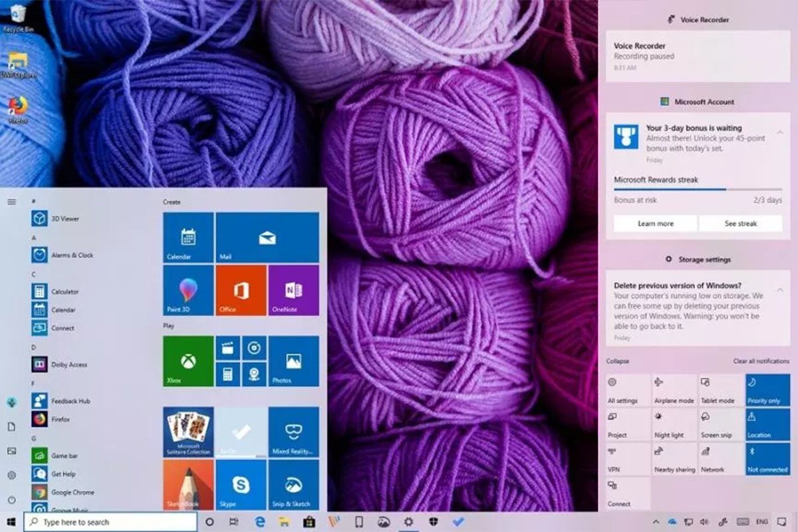Click the See streak button
The width and height of the screenshot is (798, 532).
(740, 223)
